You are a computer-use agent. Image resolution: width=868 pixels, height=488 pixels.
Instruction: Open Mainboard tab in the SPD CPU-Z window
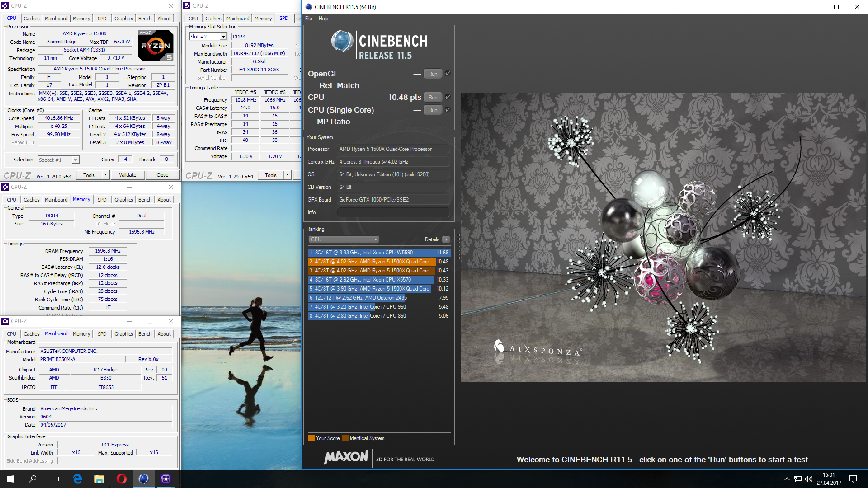(238, 19)
